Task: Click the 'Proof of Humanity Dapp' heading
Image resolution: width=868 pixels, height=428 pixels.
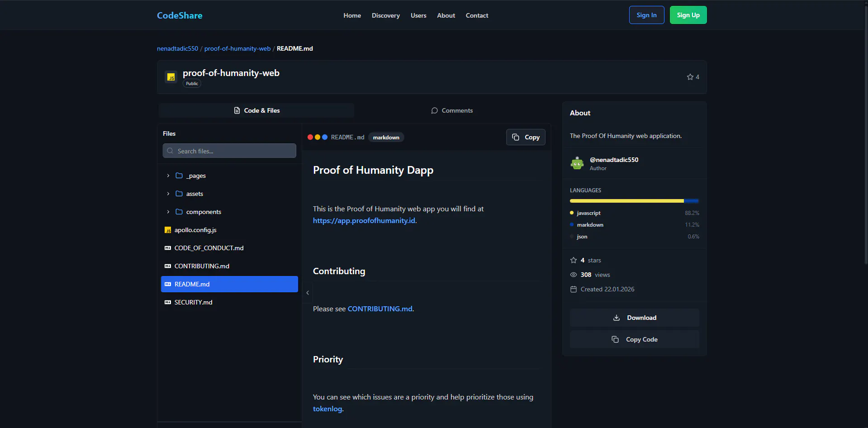Action: click(373, 170)
